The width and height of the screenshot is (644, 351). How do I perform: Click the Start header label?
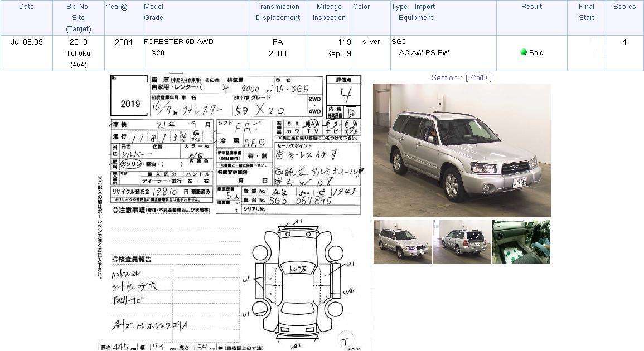click(587, 18)
